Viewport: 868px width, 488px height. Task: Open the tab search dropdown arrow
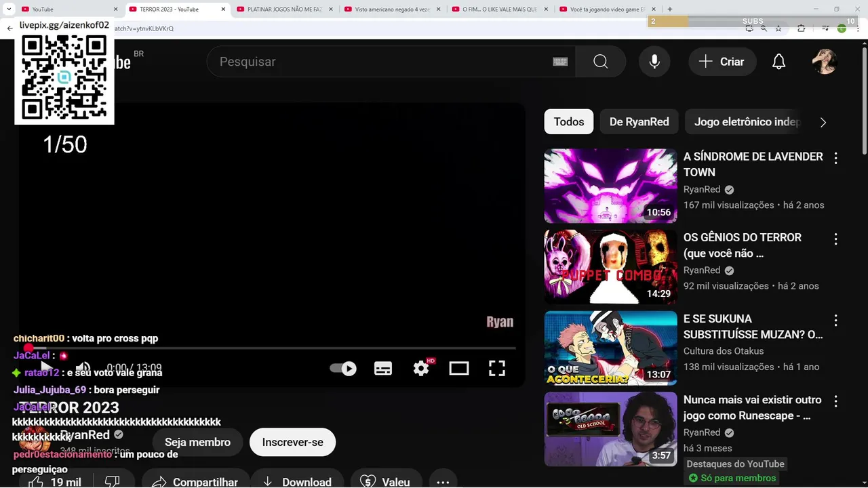9,9
